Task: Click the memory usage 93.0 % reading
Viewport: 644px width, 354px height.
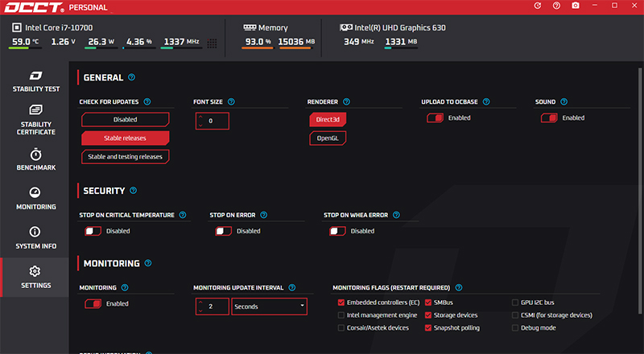Action: [258, 42]
